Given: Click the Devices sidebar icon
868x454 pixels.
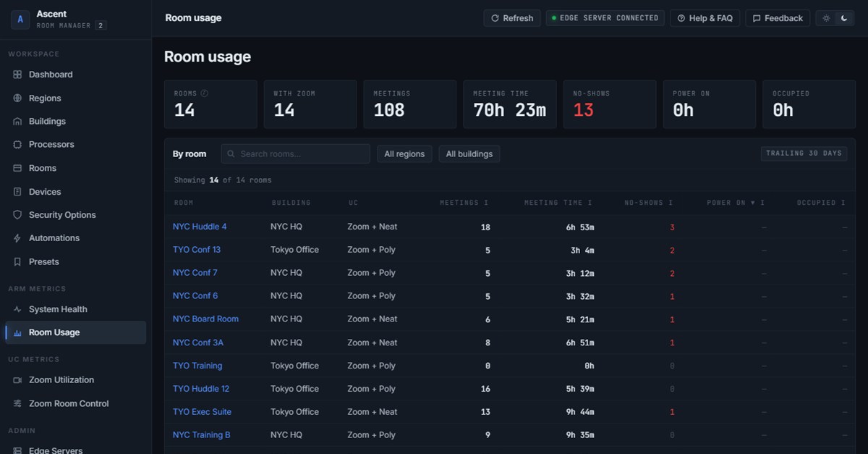Looking at the screenshot, I should (x=17, y=192).
